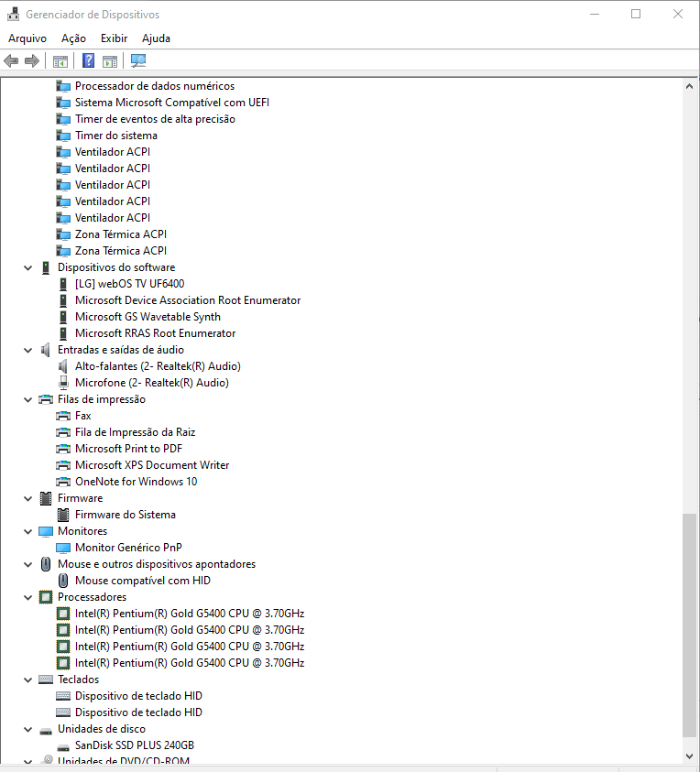The width and height of the screenshot is (700, 772).
Task: Click the icon beside Monitor Genérico PnP
Action: (63, 548)
